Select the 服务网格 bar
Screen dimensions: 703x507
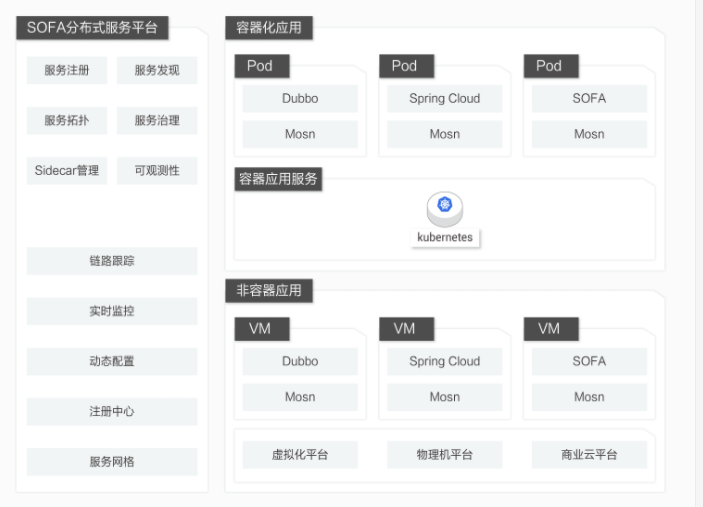point(112,461)
